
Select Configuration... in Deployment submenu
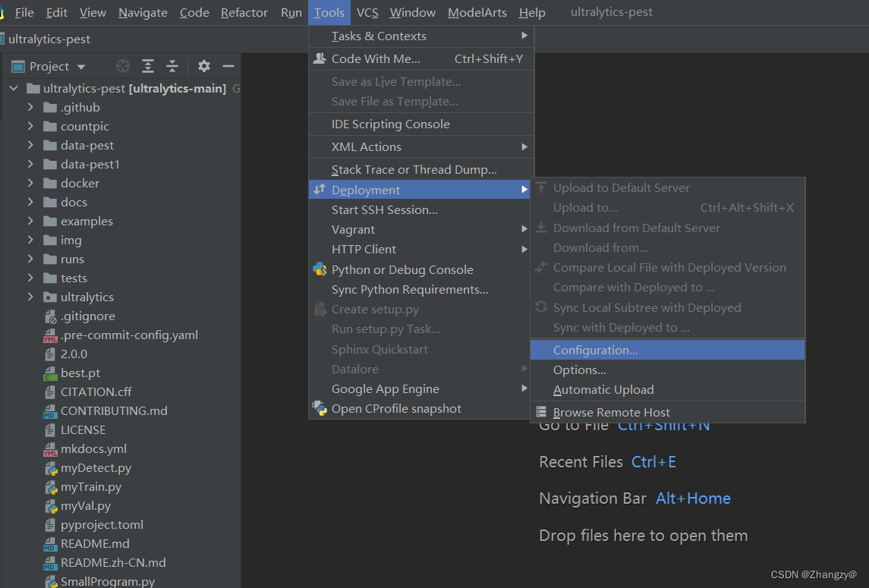click(x=667, y=351)
